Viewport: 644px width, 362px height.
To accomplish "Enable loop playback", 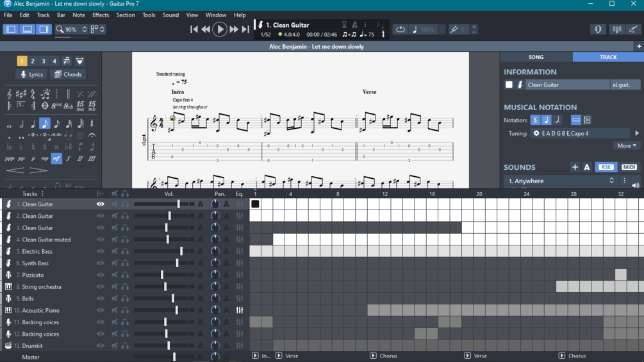I will (400, 29).
